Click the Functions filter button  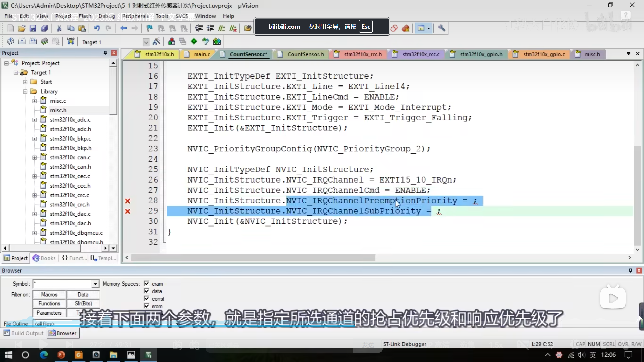coord(49,303)
